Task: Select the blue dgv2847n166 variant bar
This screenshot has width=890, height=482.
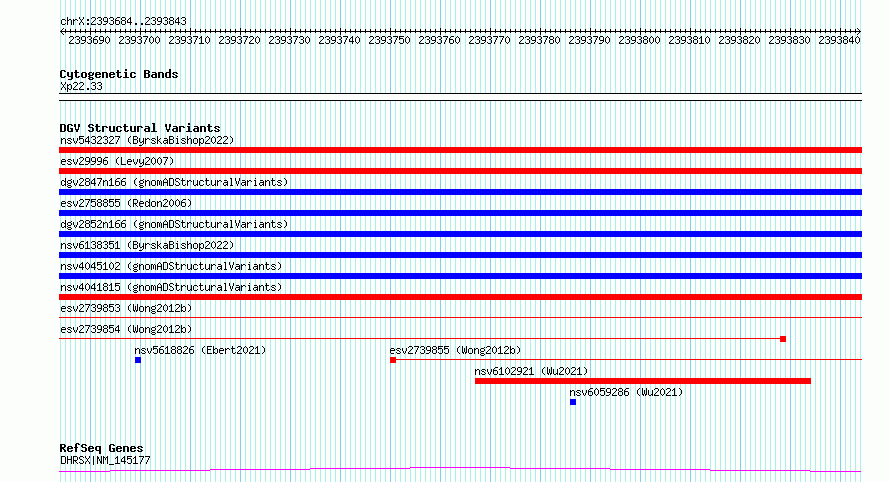Action: pos(460,192)
